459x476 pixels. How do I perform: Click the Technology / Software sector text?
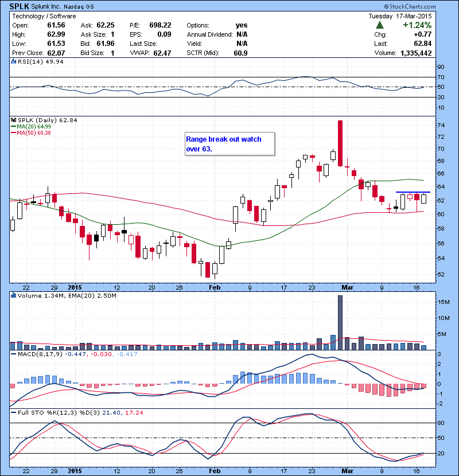(44, 16)
